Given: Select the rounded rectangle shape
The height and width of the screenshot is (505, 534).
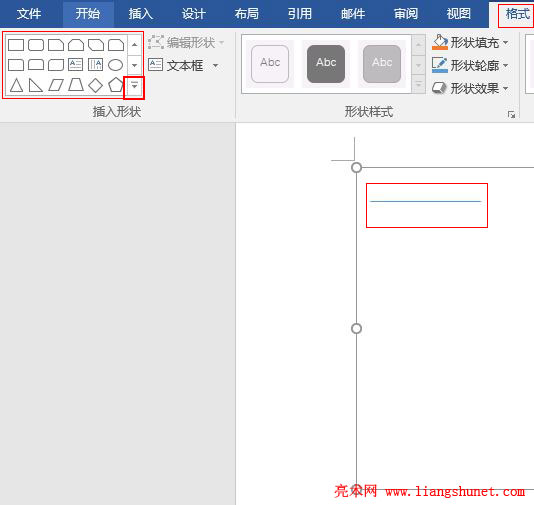Looking at the screenshot, I should (36, 45).
